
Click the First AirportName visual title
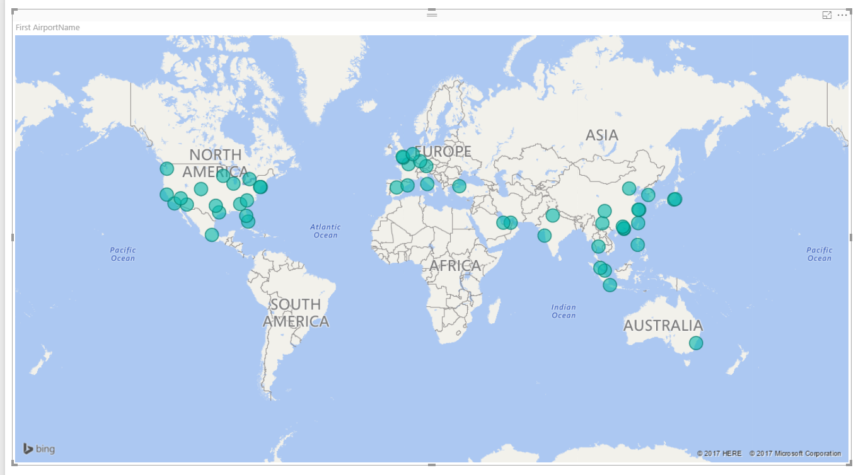click(48, 27)
